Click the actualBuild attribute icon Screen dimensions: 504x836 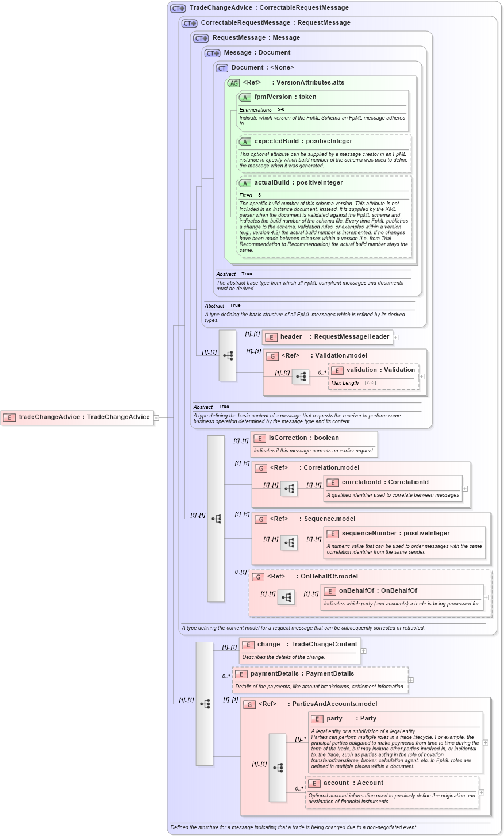click(x=245, y=183)
